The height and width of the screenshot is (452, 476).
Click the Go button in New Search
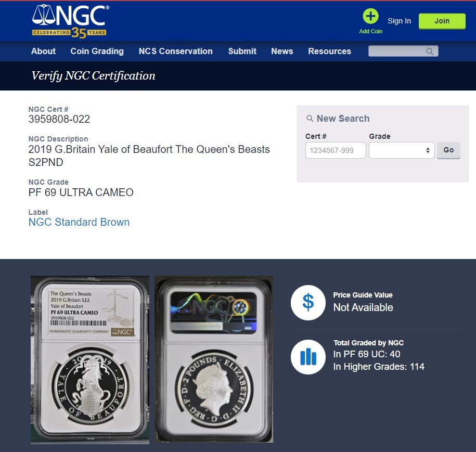[x=448, y=150]
